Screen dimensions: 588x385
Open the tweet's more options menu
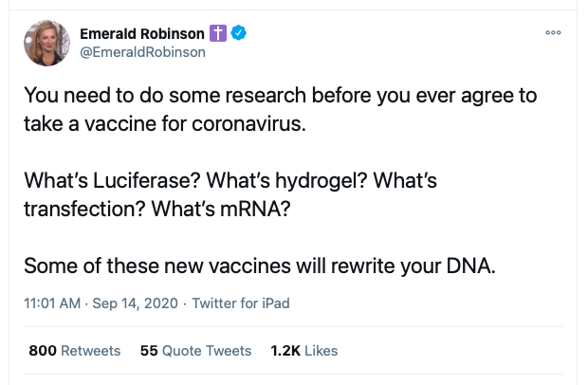click(x=554, y=33)
